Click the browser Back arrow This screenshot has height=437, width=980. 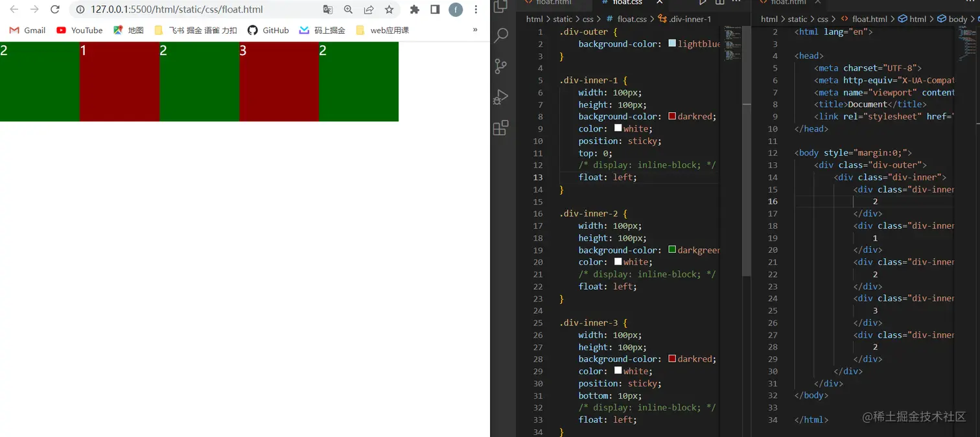[14, 10]
